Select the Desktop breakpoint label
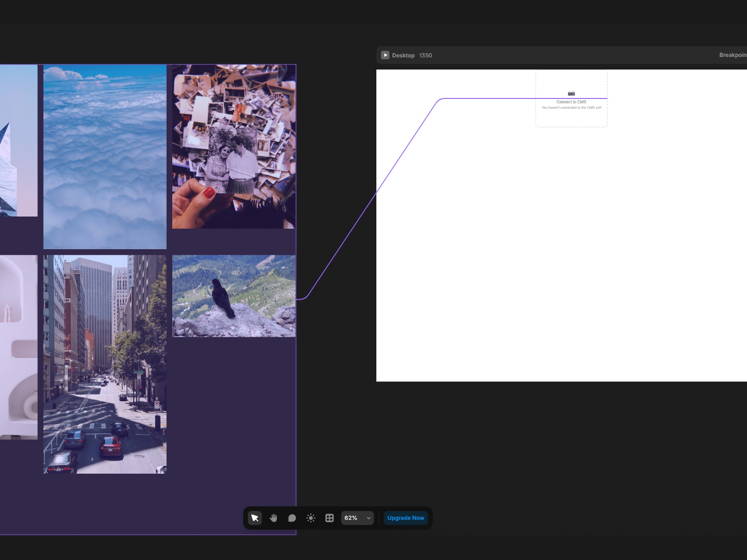The image size is (747, 560). coord(403,56)
